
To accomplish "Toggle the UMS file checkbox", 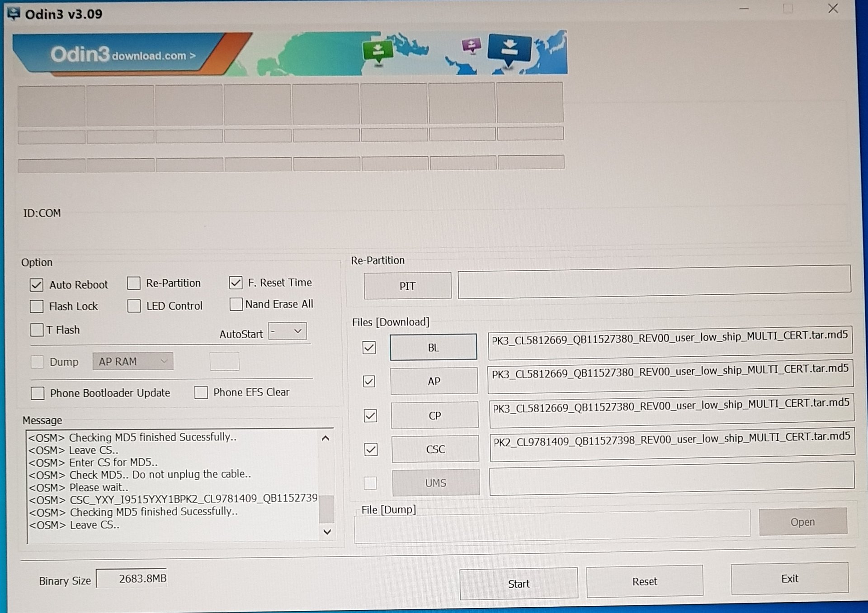I will click(x=370, y=483).
